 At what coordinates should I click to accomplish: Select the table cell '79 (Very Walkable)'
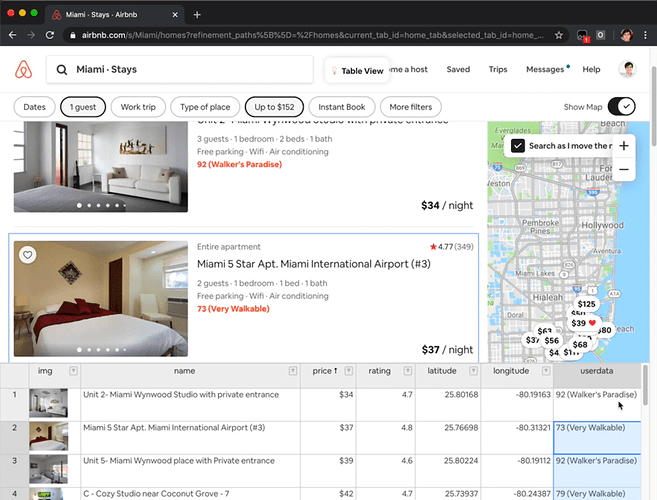pos(597,493)
